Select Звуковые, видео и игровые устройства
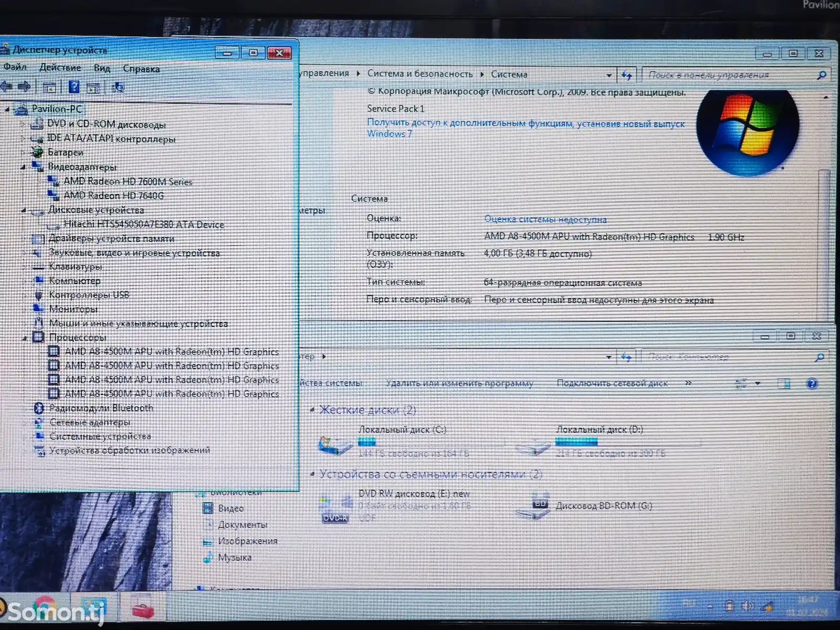Viewport: 840px width, 630px height. pos(134,253)
